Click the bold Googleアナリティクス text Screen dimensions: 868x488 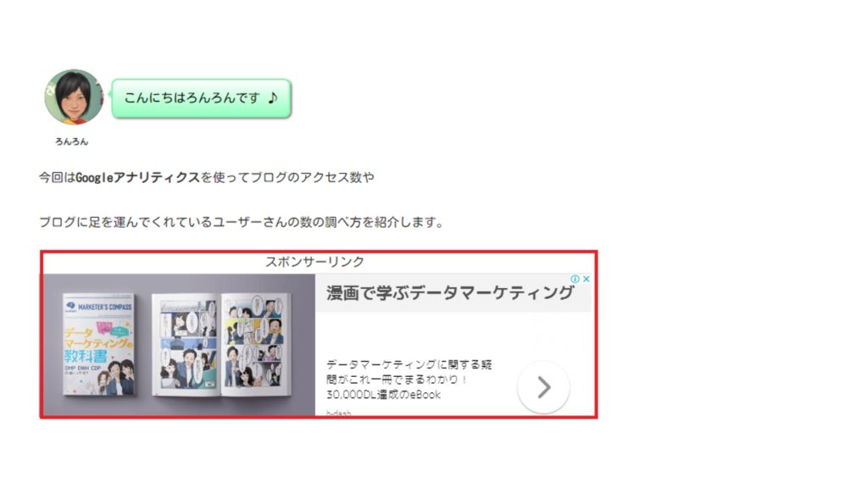click(x=137, y=178)
